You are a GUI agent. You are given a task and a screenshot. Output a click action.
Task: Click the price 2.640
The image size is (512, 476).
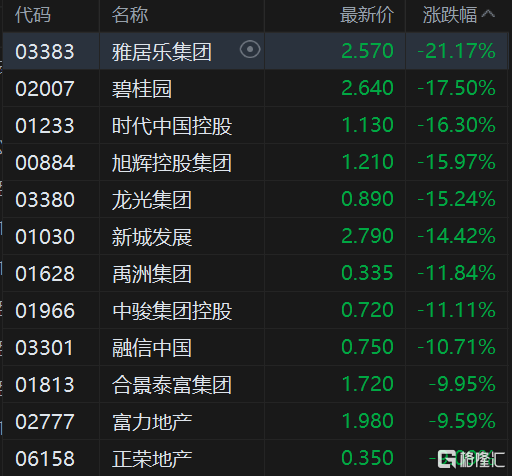click(367, 88)
